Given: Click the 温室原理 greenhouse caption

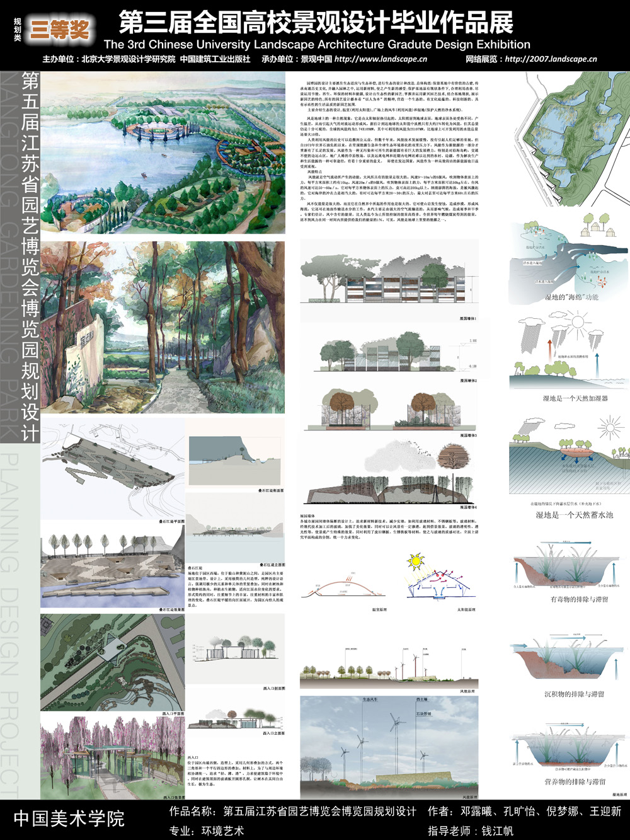Looking at the screenshot, I should click(x=379, y=609).
